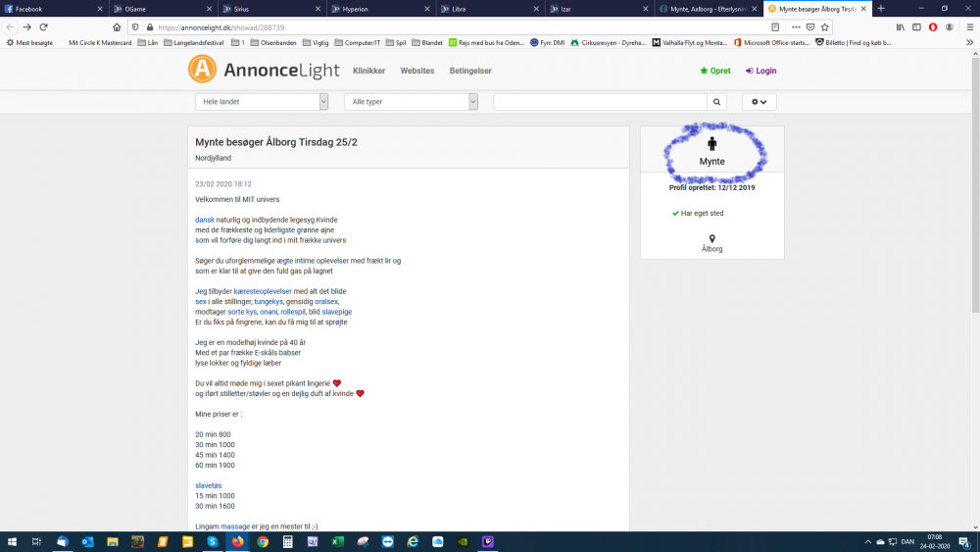Open the Olsenbanden bookmarks folder
Viewport: 980px width, 552px height.
[x=273, y=42]
